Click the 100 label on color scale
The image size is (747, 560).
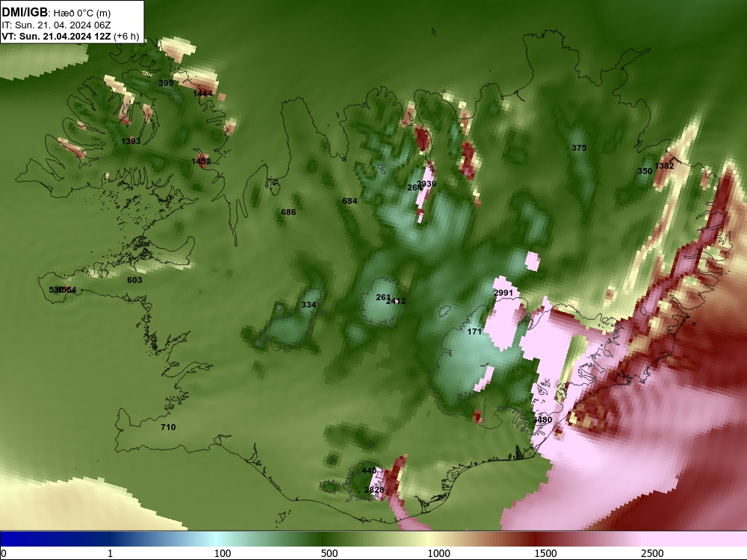pyautogui.click(x=223, y=553)
